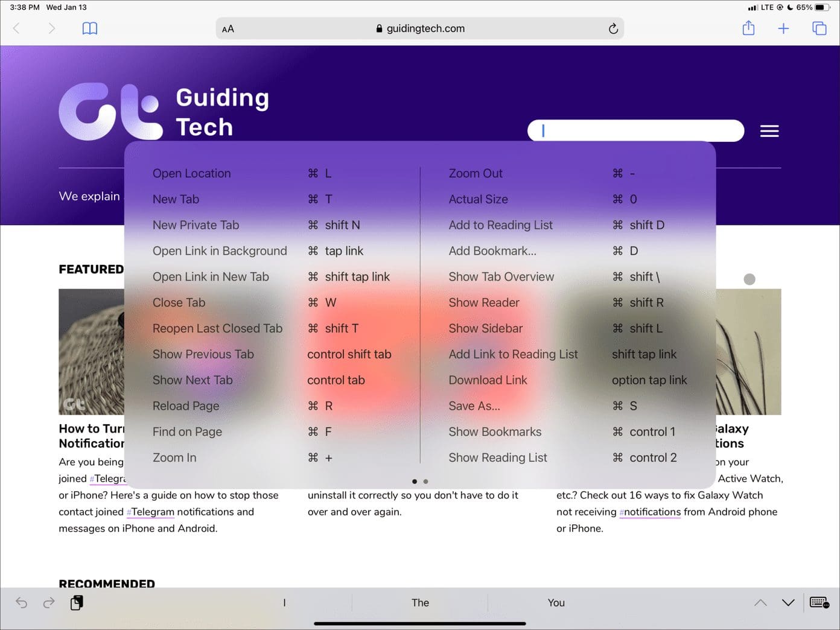Open the bookmarks book icon
Image resolution: width=840 pixels, height=630 pixels.
tap(90, 28)
